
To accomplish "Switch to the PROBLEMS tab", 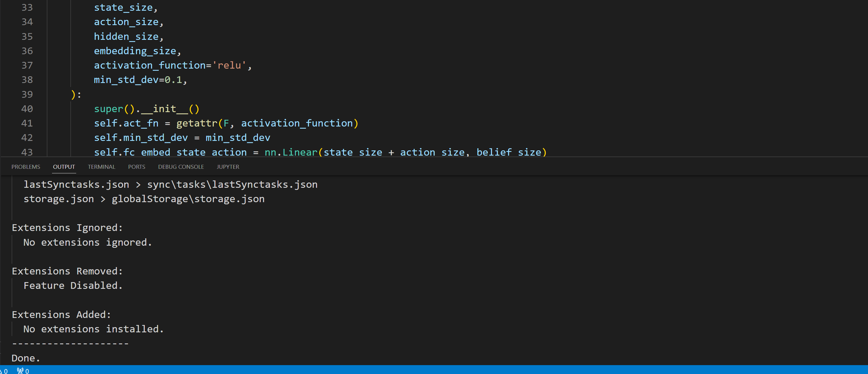I will click(x=26, y=167).
